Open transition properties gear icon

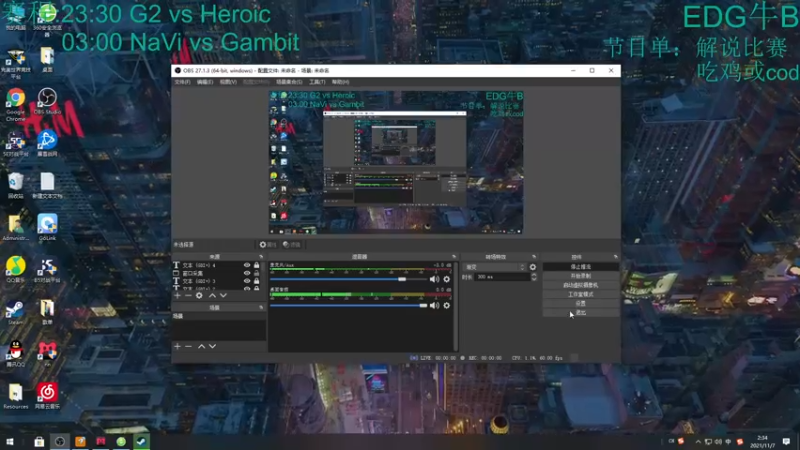[533, 267]
